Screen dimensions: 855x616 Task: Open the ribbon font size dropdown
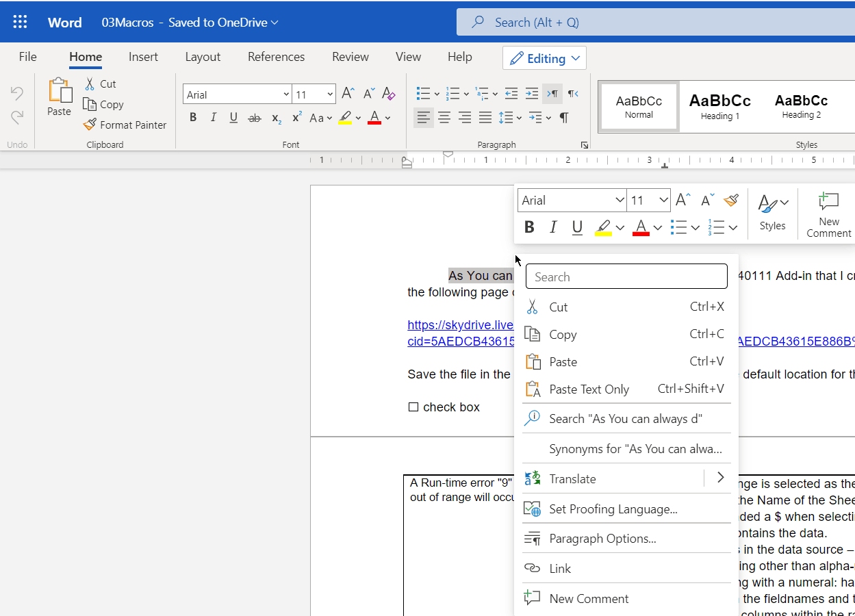pyautogui.click(x=331, y=94)
